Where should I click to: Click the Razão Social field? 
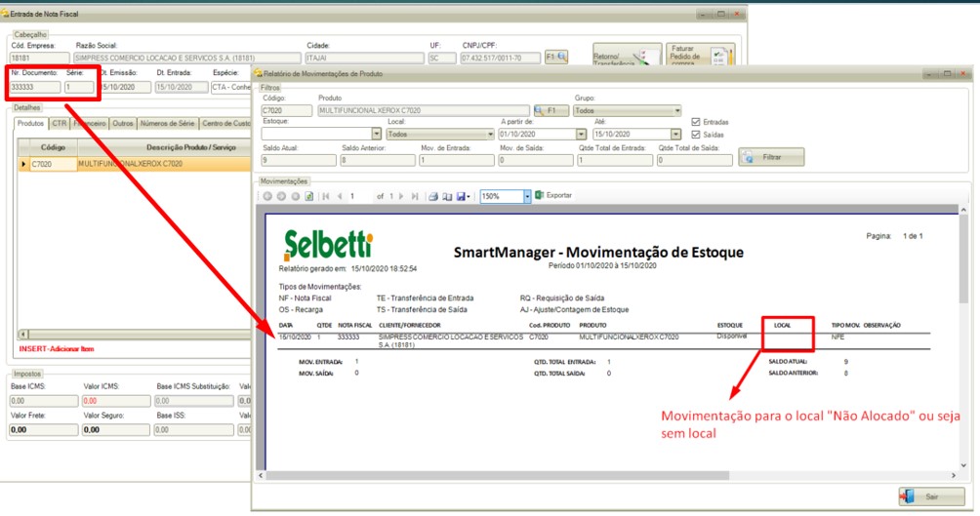186,59
